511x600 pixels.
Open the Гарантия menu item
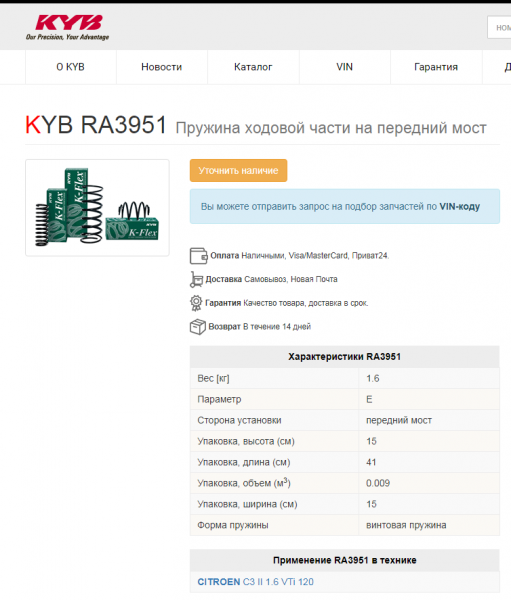(x=436, y=67)
